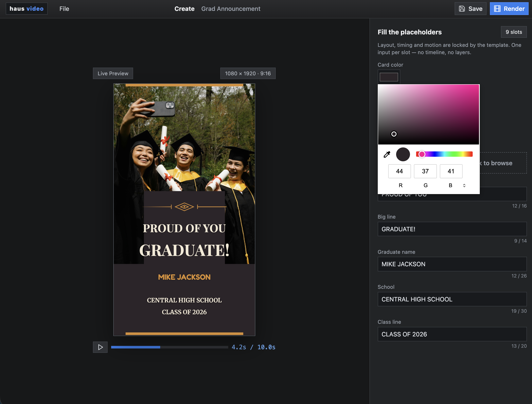Click the play button under the preview
532x404 pixels.
coord(100,347)
